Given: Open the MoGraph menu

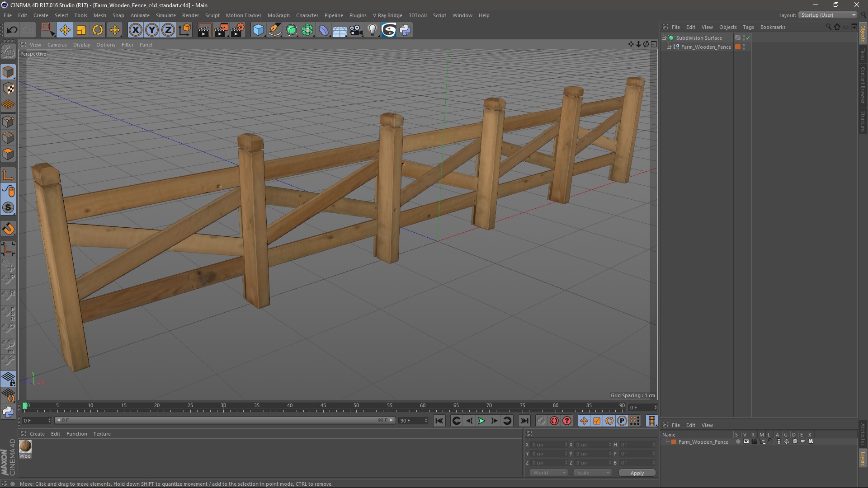Looking at the screenshot, I should click(x=278, y=15).
